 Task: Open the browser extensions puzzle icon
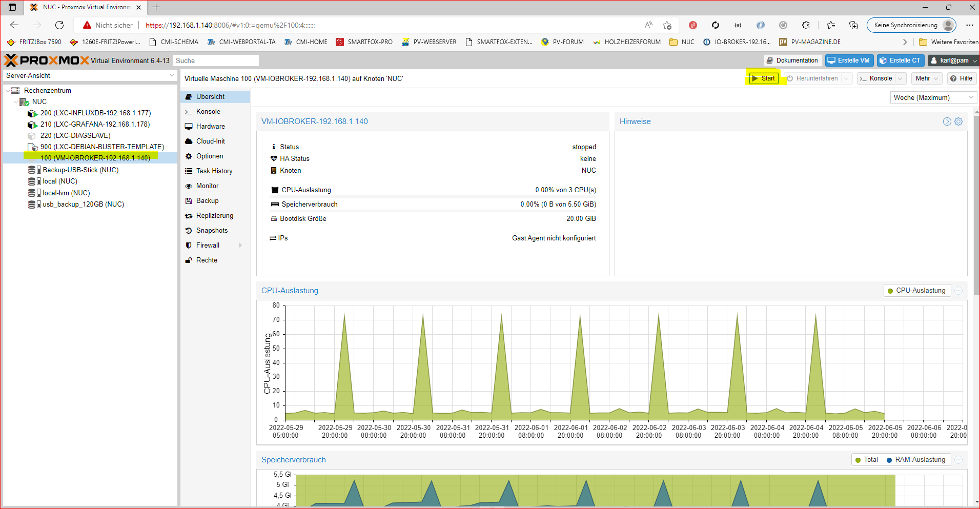click(x=806, y=25)
